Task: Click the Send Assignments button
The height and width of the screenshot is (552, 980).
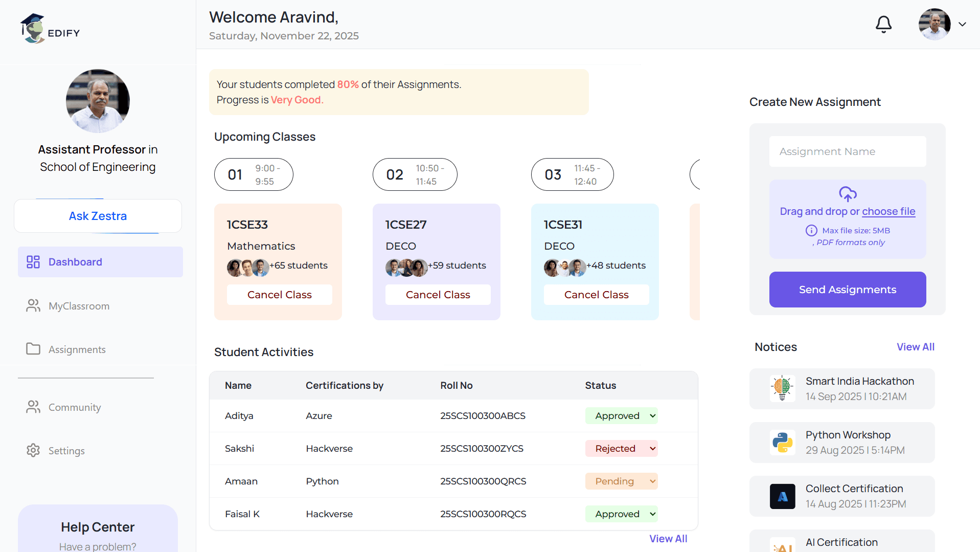Action: point(848,290)
